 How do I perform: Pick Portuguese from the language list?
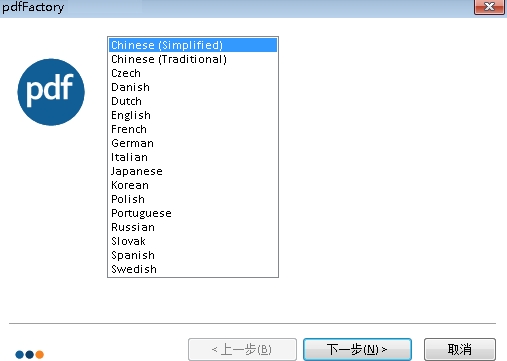click(x=193, y=213)
